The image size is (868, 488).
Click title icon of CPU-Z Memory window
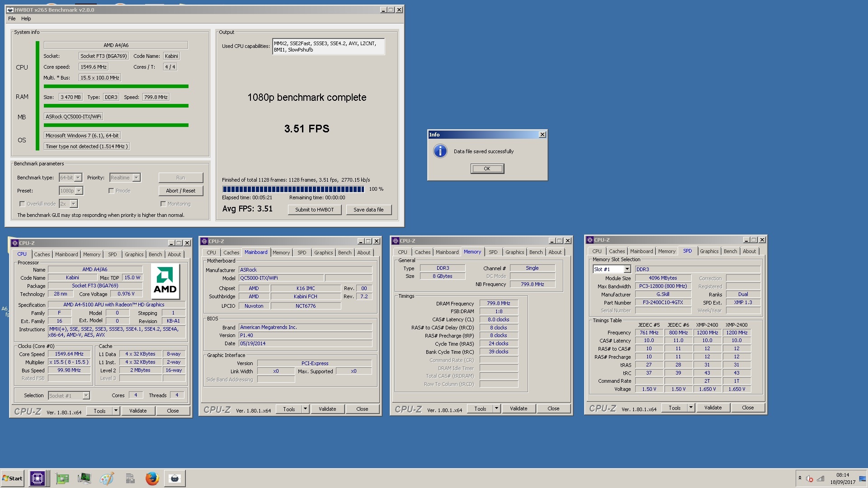396,241
